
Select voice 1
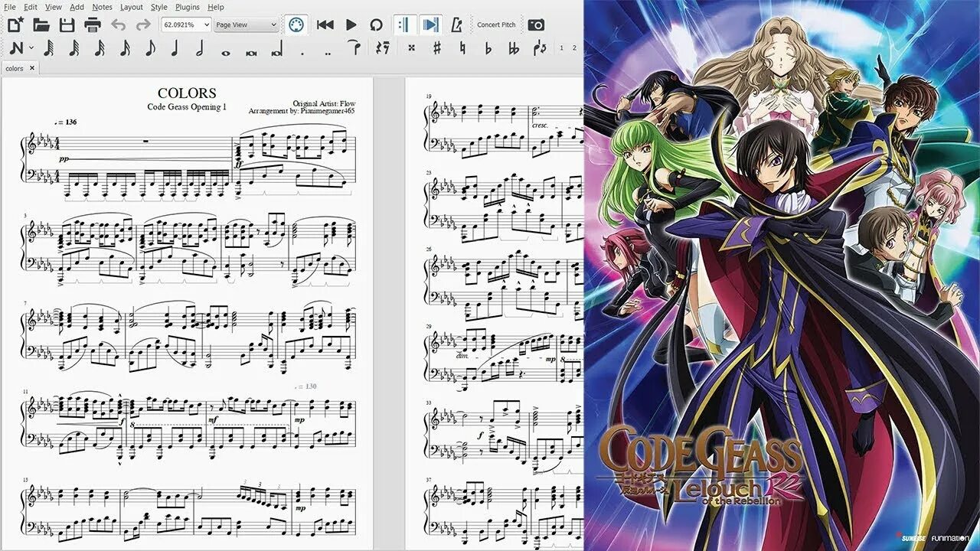[x=561, y=48]
